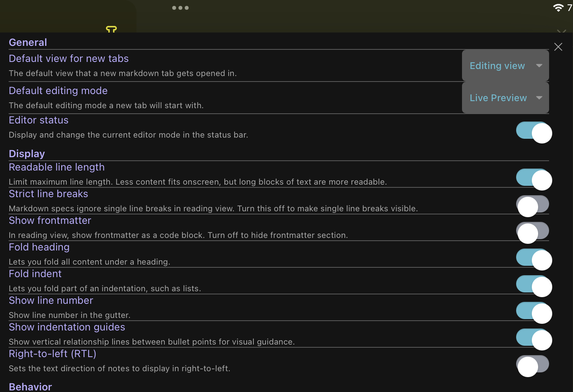The height and width of the screenshot is (392, 573).
Task: Tap the Default editing mode setting row
Action: coord(58,91)
